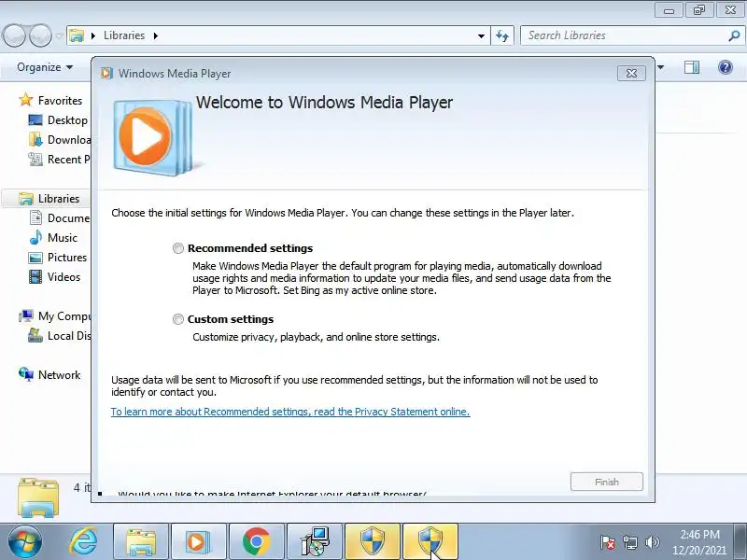The height and width of the screenshot is (560, 747).
Task: Click the second security shield taskbar button
Action: pyautogui.click(x=430, y=541)
